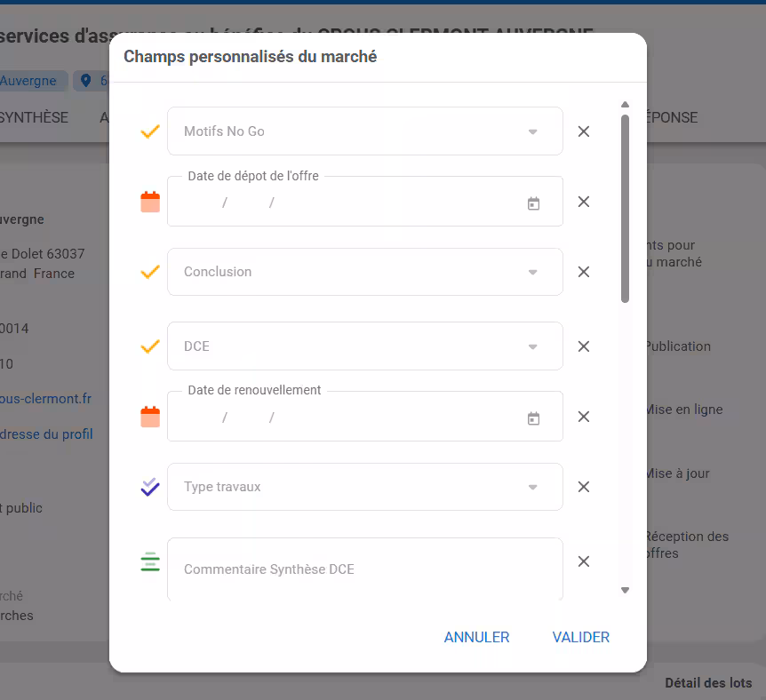Delete the Conclusion field with X

(584, 272)
